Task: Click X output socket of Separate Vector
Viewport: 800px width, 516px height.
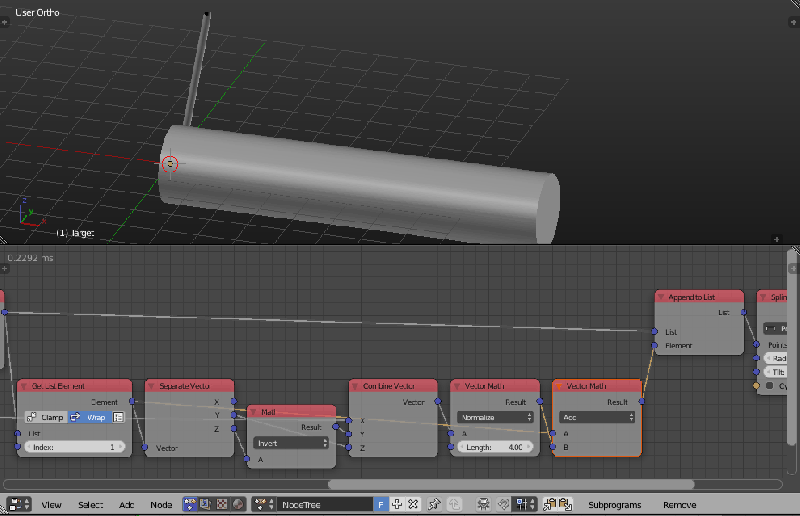Action: coord(234,402)
